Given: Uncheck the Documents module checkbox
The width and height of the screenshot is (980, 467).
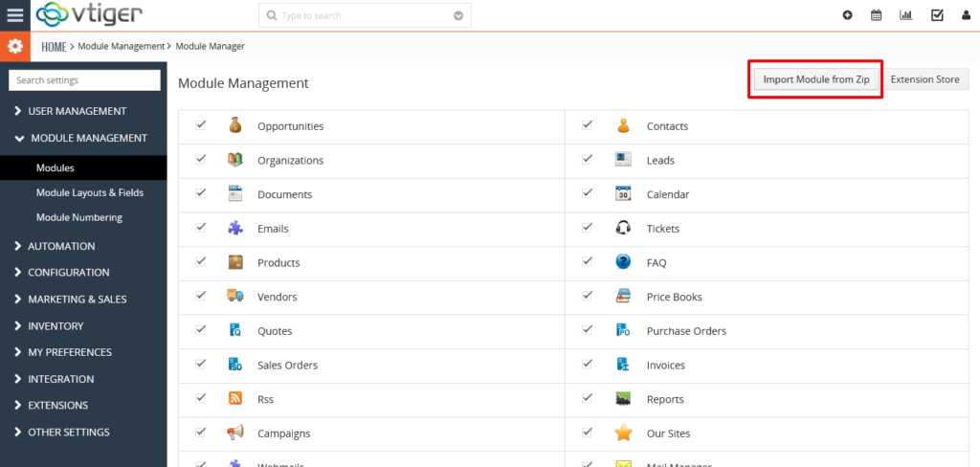Looking at the screenshot, I should coord(201,193).
